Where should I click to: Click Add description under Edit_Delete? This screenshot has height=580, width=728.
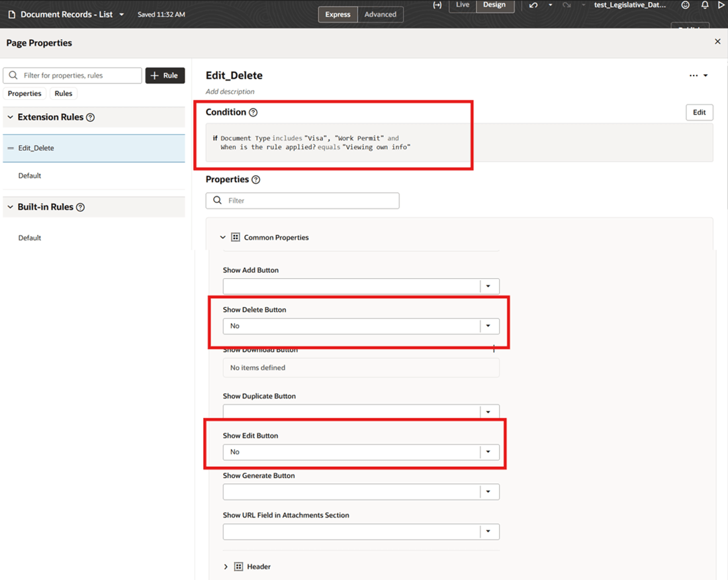pyautogui.click(x=230, y=91)
